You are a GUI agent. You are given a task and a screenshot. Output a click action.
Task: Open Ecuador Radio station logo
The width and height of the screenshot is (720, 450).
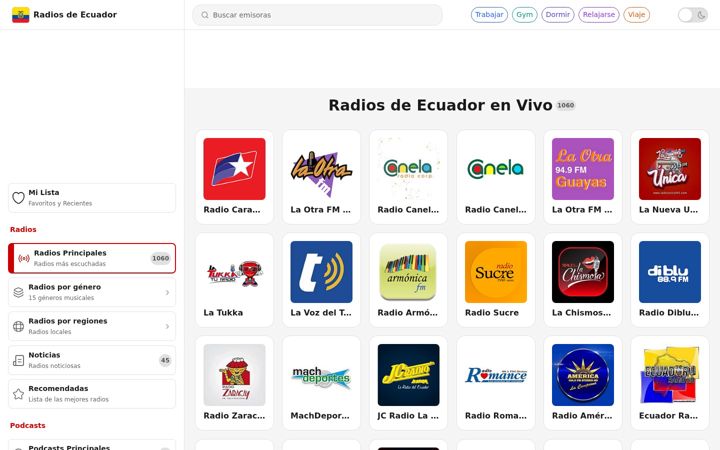[x=669, y=375]
